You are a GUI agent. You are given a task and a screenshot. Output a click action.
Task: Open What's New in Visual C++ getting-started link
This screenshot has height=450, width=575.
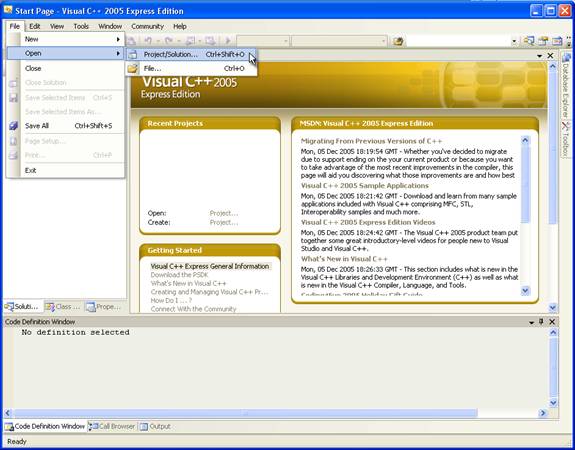point(188,283)
